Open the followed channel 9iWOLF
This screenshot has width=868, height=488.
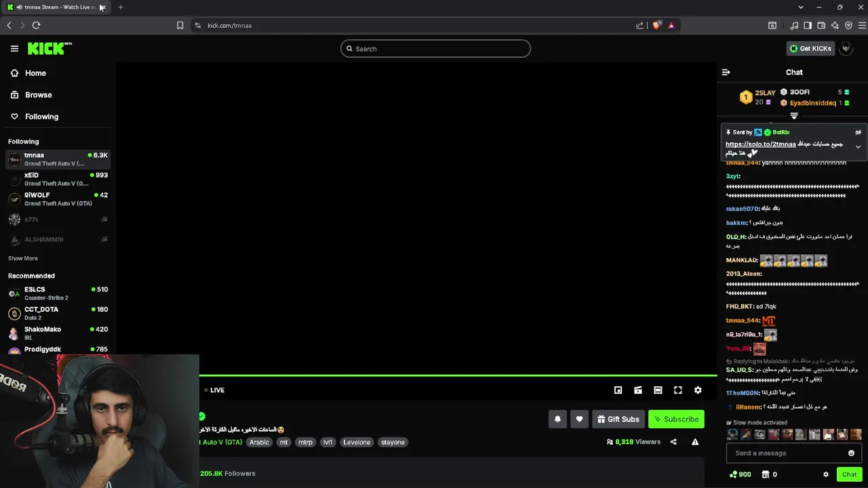58,199
